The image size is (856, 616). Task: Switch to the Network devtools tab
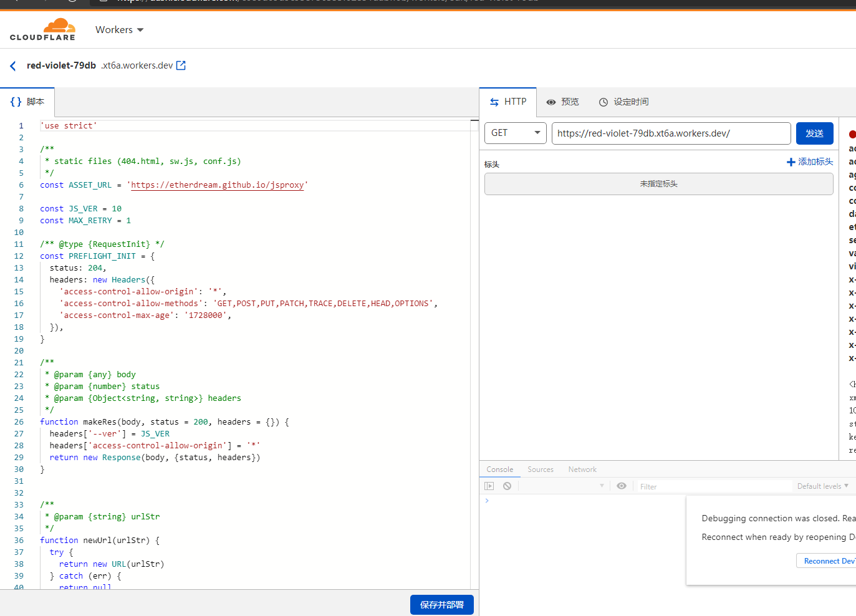(x=582, y=469)
